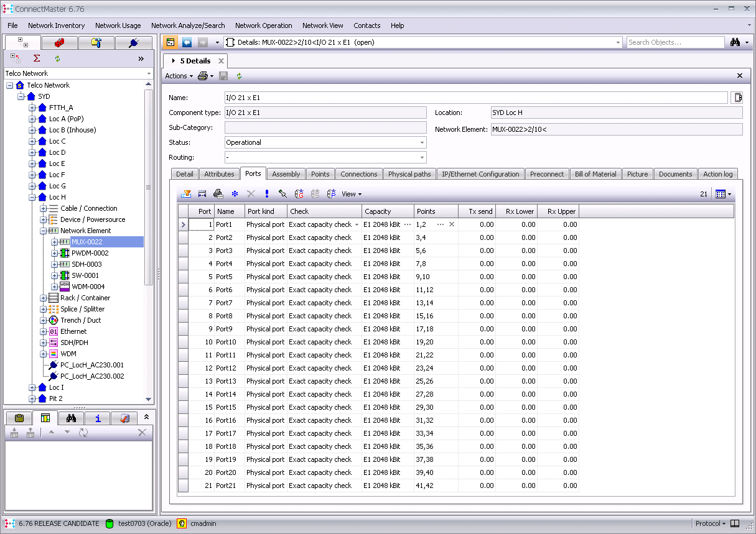The width and height of the screenshot is (756, 534).
Task: Open the blue info tab in lower panel
Action: coord(98,418)
